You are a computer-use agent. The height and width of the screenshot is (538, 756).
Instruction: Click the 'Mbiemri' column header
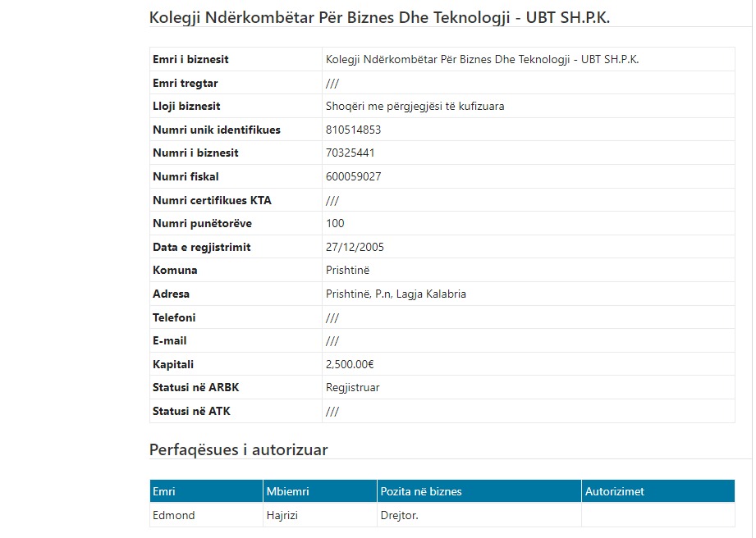(286, 491)
